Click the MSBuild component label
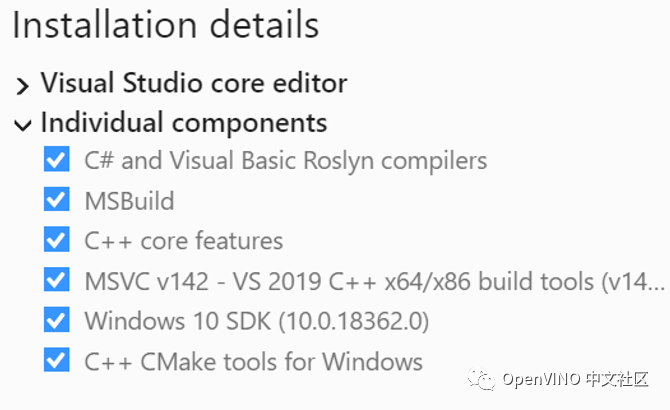This screenshot has height=410, width=670. click(129, 201)
